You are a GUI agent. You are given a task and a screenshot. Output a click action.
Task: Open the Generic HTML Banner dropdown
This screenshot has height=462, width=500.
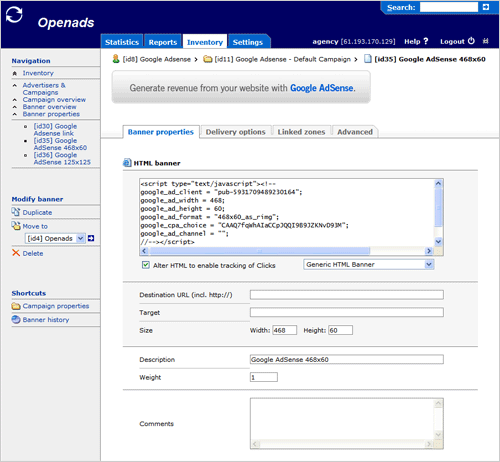pos(369,265)
